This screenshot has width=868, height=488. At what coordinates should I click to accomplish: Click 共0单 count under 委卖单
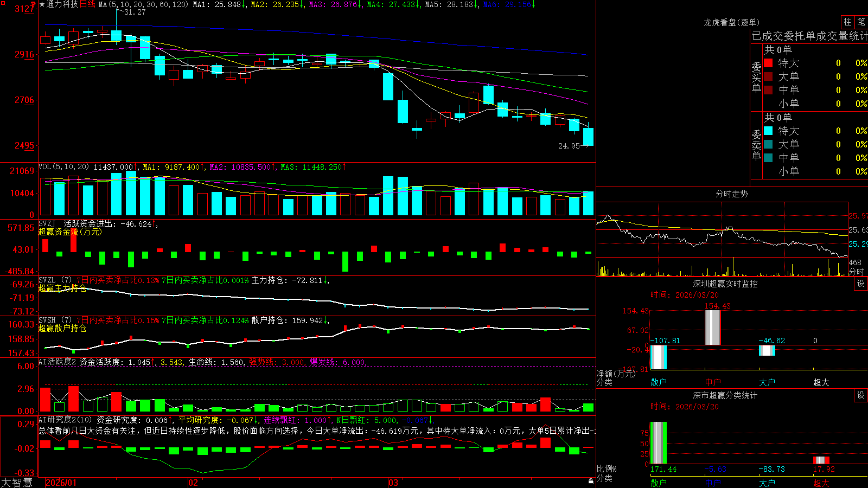coord(778,118)
